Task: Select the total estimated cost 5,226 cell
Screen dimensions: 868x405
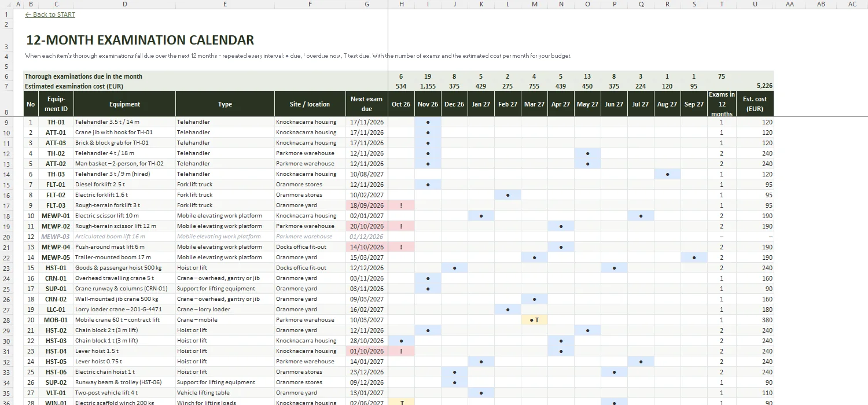Action: [x=755, y=86]
